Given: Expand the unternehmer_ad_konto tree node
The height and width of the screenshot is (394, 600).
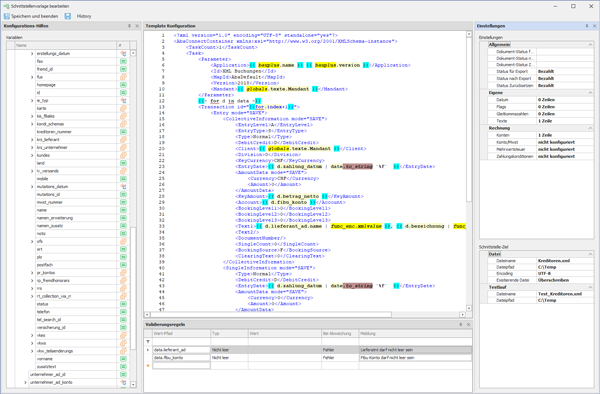Looking at the screenshot, I should tap(25, 382).
